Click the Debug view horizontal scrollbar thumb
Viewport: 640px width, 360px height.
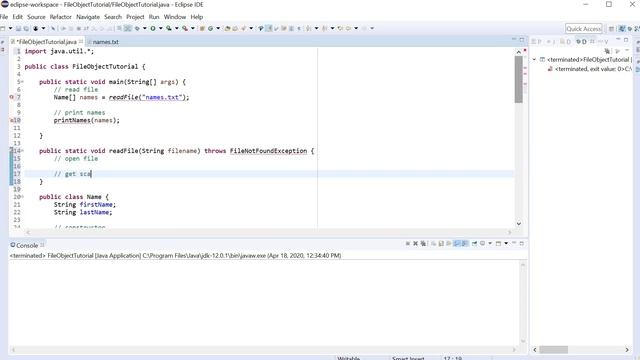pos(553,350)
